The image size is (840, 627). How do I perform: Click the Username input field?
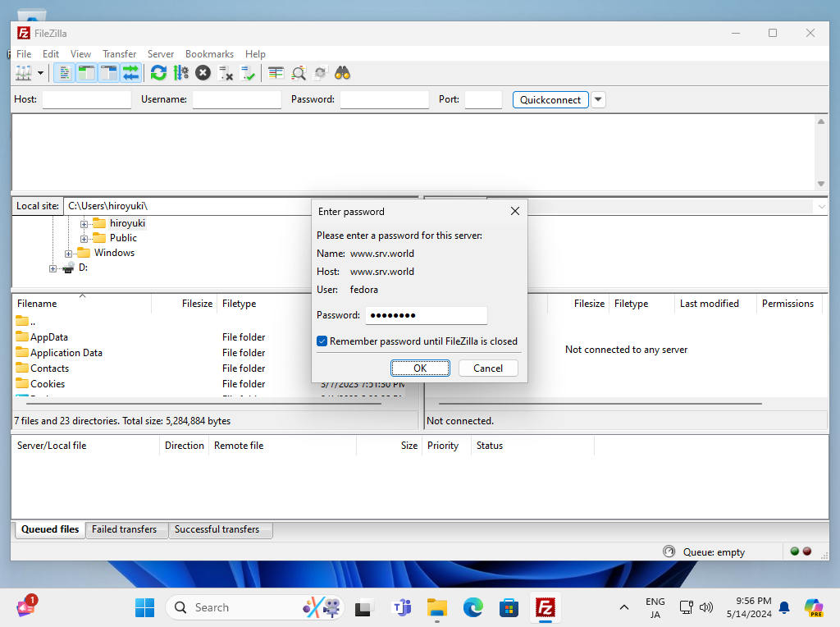coord(237,99)
